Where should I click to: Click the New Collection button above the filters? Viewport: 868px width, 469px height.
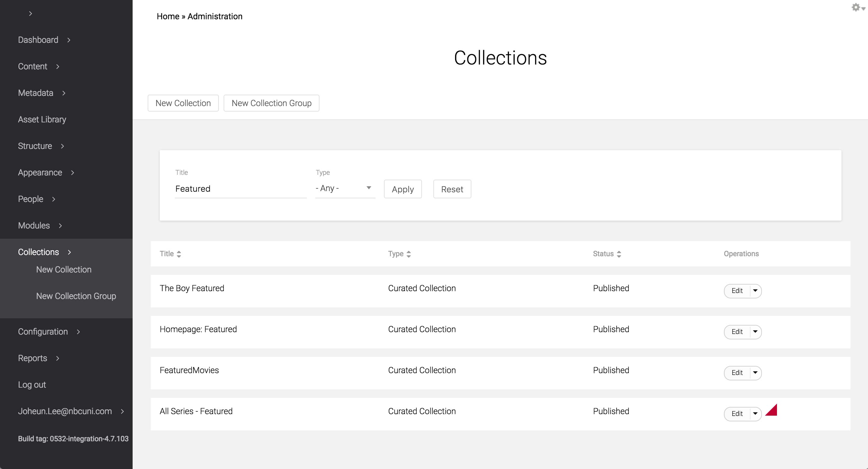coord(183,103)
